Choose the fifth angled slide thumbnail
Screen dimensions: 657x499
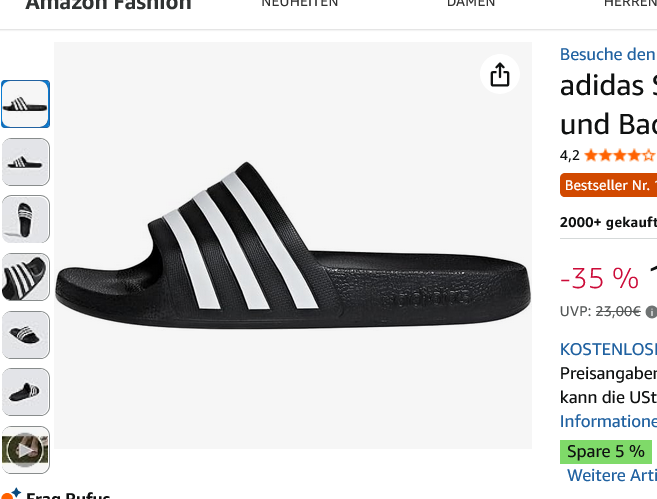(26, 334)
